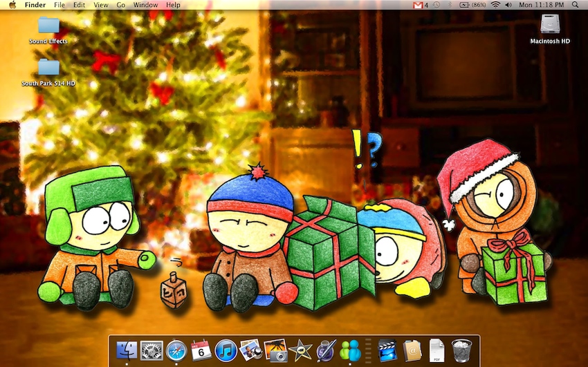Open the PDF document in the Dock
Screen dimensions: 588x367
point(437,350)
